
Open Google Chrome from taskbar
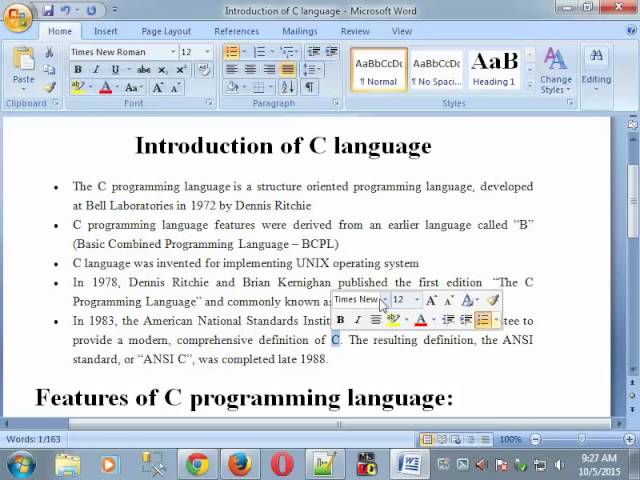tap(198, 464)
